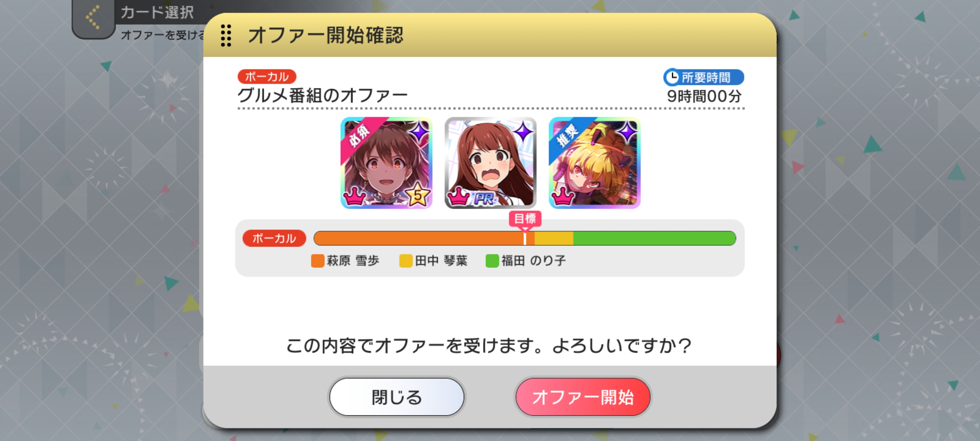Image resolution: width=980 pixels, height=441 pixels.
Task: Click the gold star 5 badge
Action: (x=418, y=195)
